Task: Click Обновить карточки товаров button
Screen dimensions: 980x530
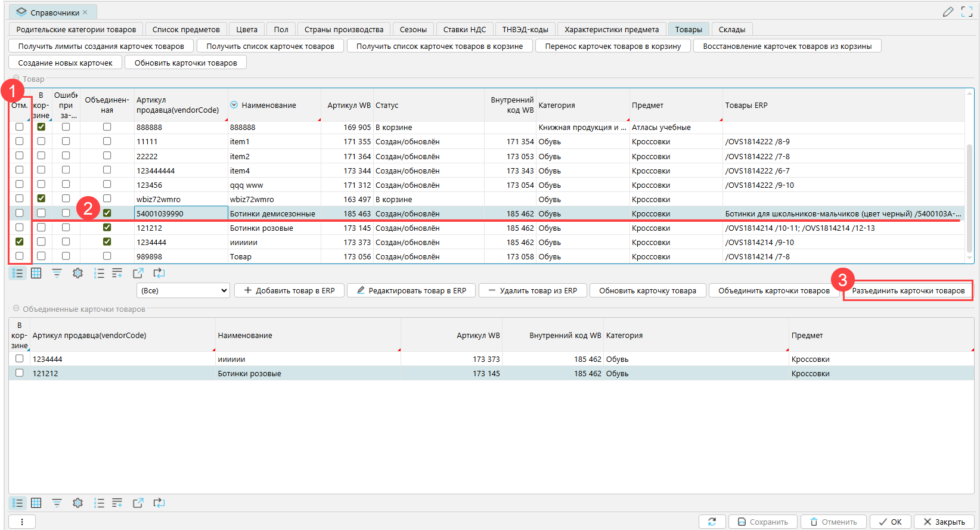Action: pyautogui.click(x=185, y=63)
